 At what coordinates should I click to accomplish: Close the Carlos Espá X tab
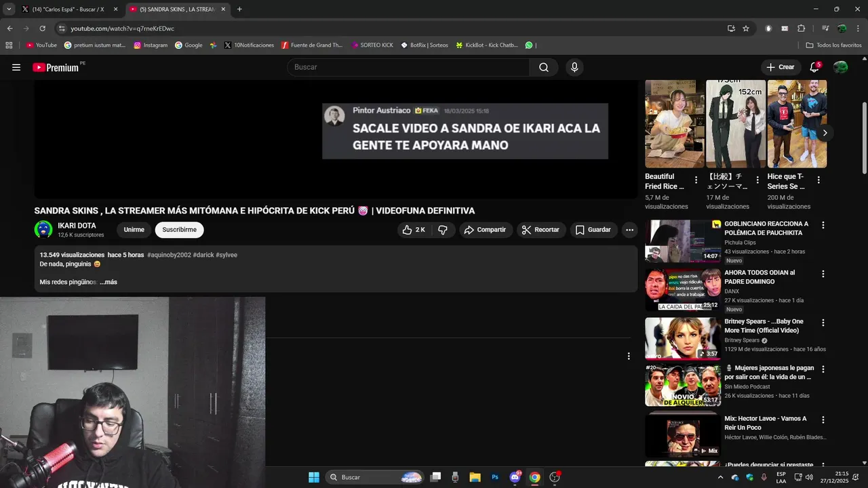click(x=115, y=9)
